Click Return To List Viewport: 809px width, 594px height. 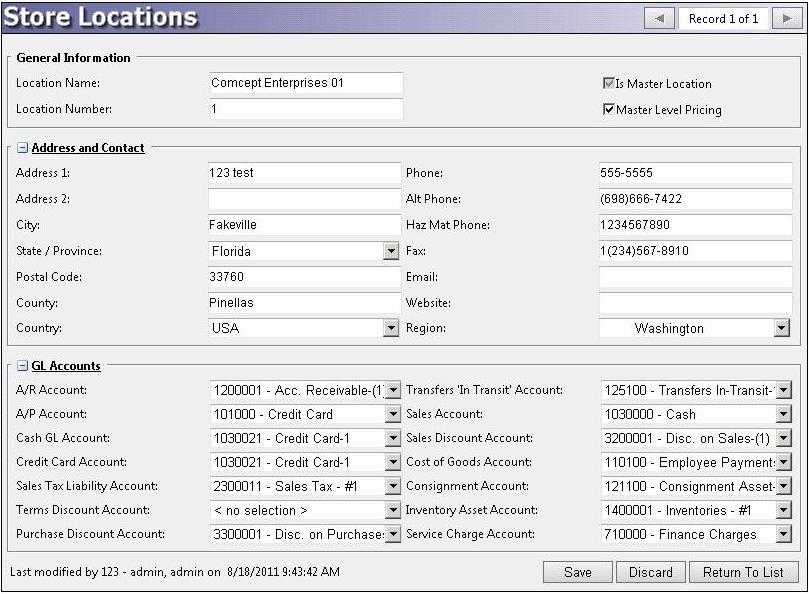[x=743, y=572]
